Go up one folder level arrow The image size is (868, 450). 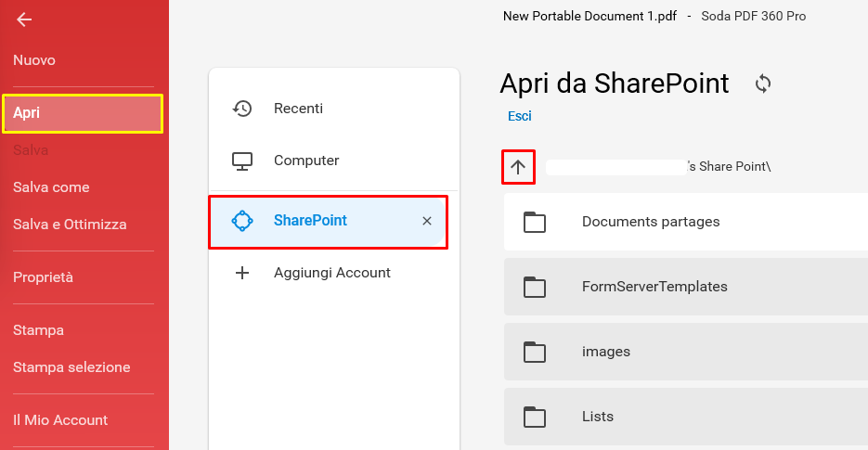click(x=518, y=167)
